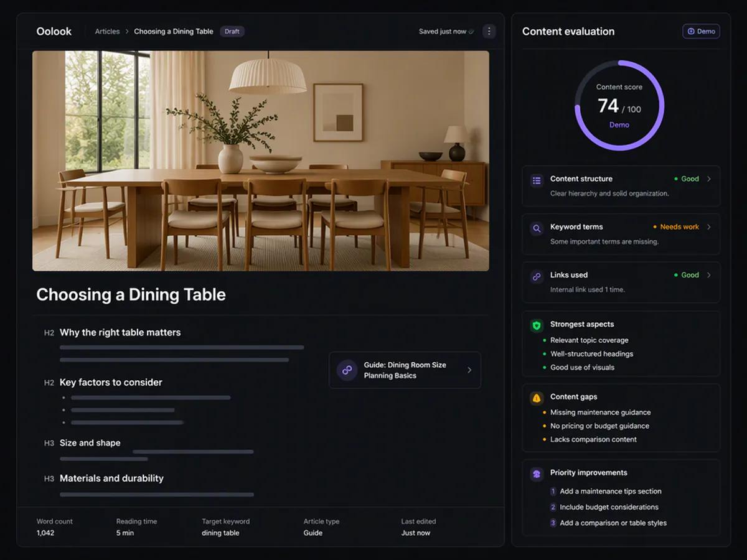Expand the Content structure row chevron
Viewport: 747px width, 560px height.
[708, 179]
